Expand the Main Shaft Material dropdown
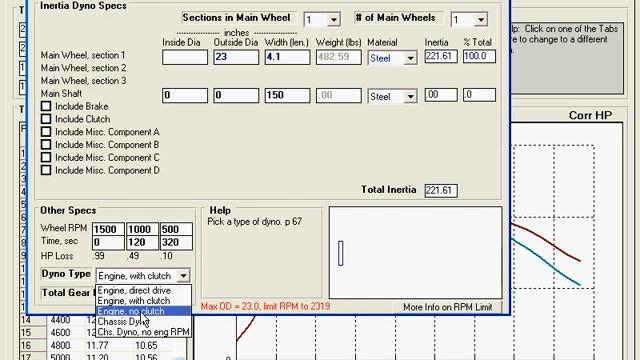 pyautogui.click(x=411, y=97)
